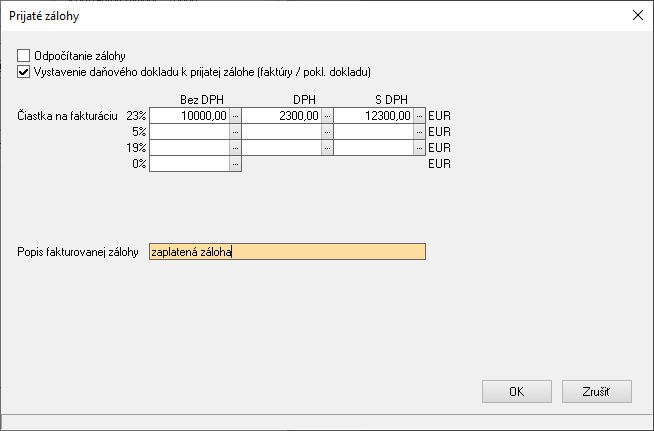
Task: Click ellipsis button next to 23% S DPH
Action: [x=419, y=116]
